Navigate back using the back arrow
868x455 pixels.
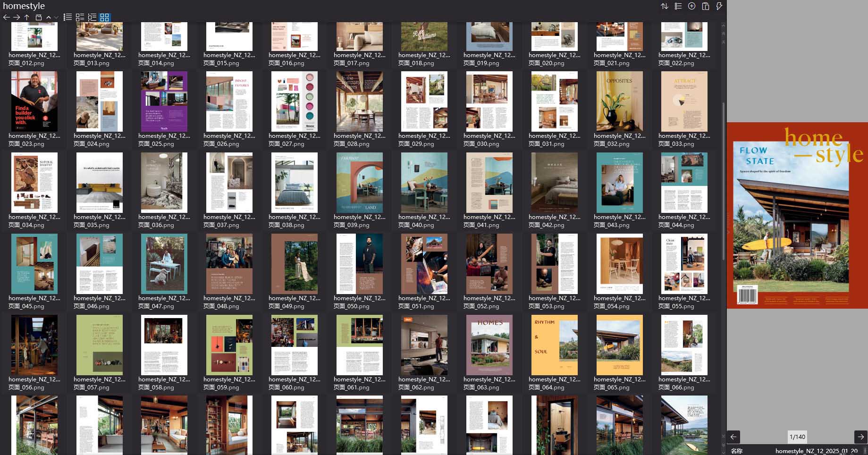(6, 17)
